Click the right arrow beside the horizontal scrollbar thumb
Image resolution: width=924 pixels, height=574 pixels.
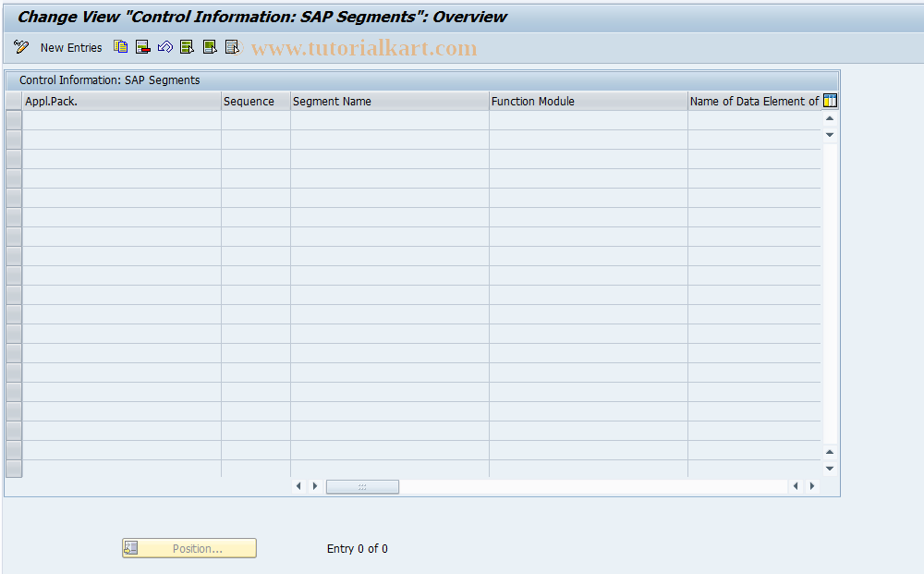click(315, 486)
